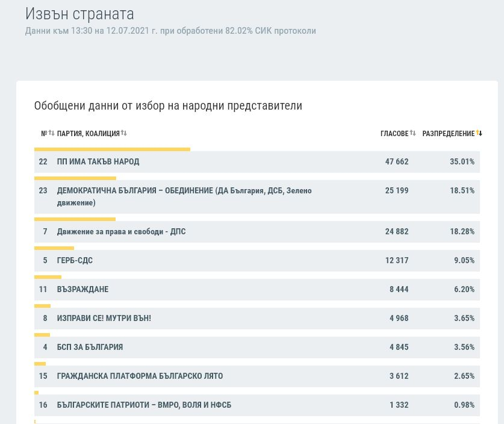Click the ПАРТИЯ, КОАЛИЦИЯ column header
This screenshot has height=424, width=504.
pos(89,133)
